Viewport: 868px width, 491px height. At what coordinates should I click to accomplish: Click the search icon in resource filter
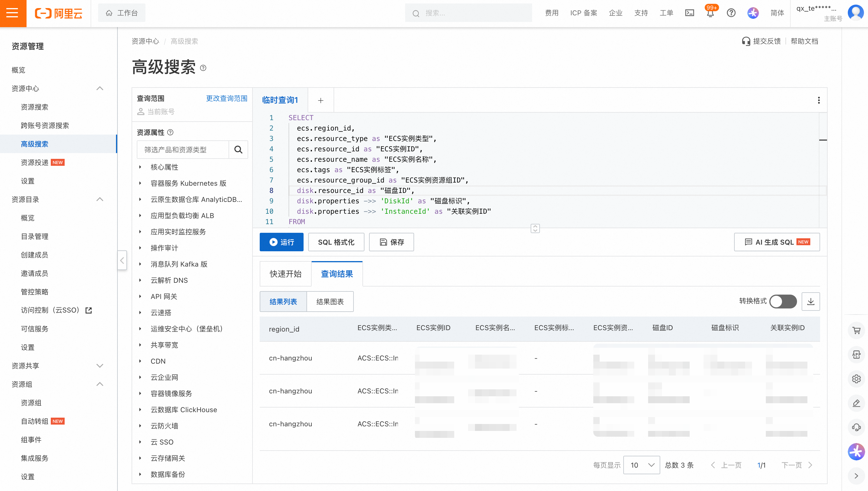pos(238,149)
